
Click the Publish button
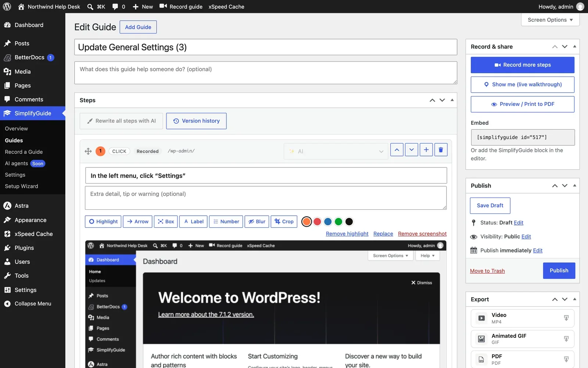point(559,270)
